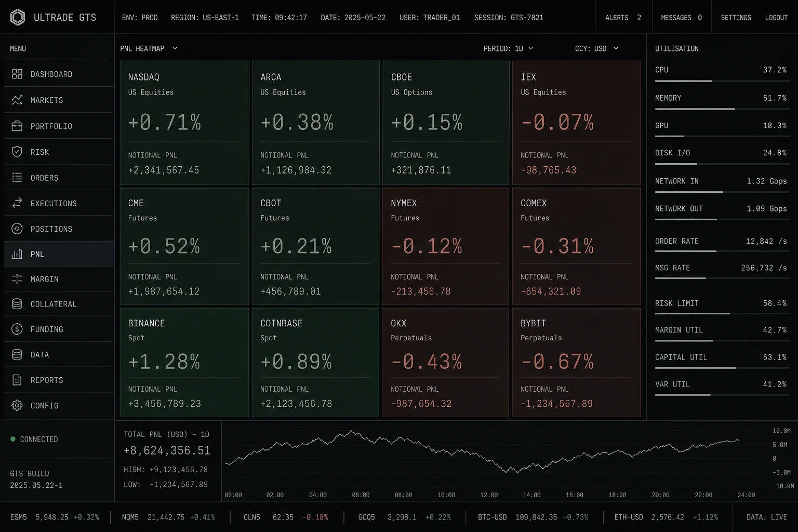Click the Logout button
Screen dimensions: 798x532
coord(776,17)
